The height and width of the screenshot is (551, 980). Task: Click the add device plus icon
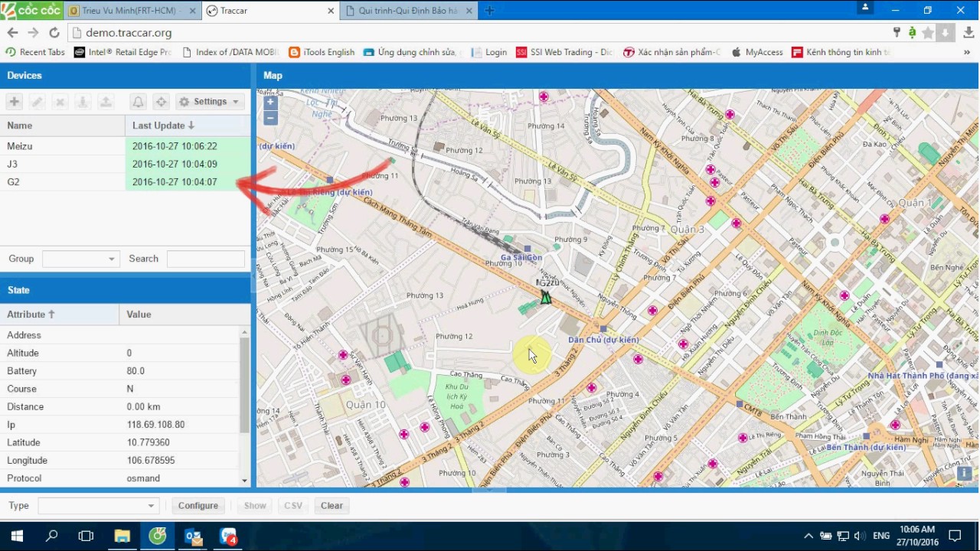(15, 102)
